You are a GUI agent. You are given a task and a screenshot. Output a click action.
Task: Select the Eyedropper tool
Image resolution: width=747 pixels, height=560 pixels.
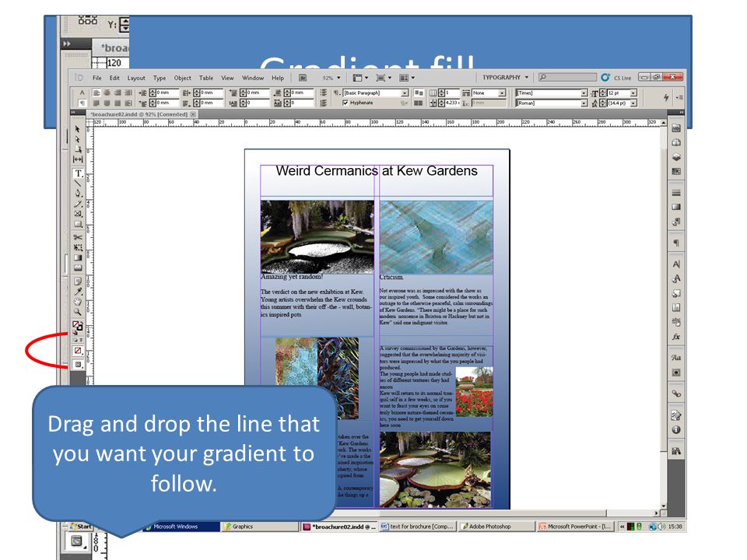pos(78,291)
